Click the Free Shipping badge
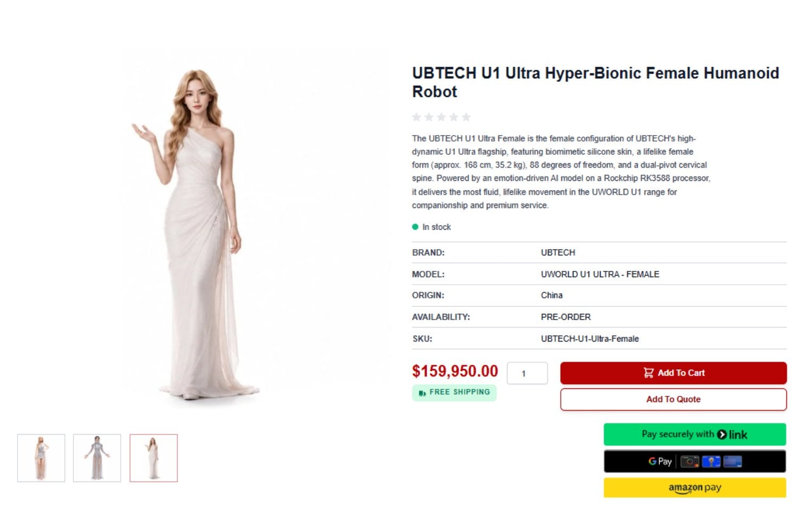Viewport: 798px width, 532px height. coord(454,393)
